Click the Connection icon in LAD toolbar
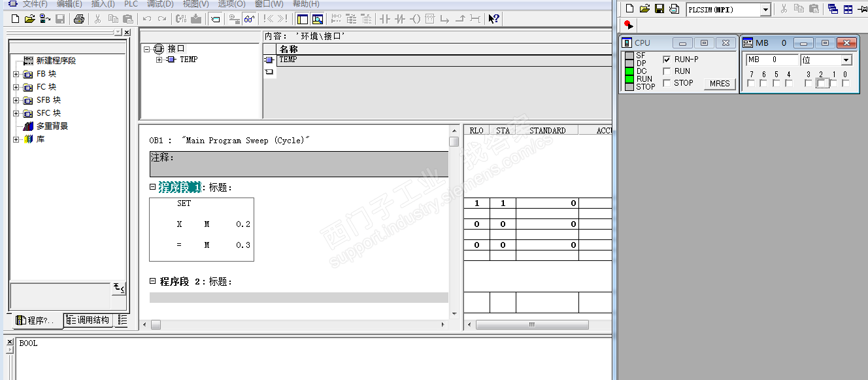This screenshot has width=868, height=380. tap(475, 19)
